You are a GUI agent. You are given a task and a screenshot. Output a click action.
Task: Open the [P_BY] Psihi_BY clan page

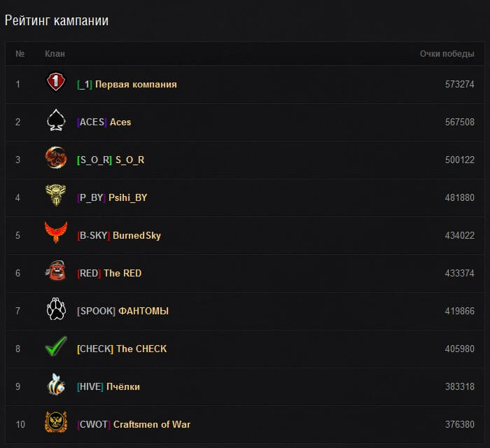click(x=112, y=197)
